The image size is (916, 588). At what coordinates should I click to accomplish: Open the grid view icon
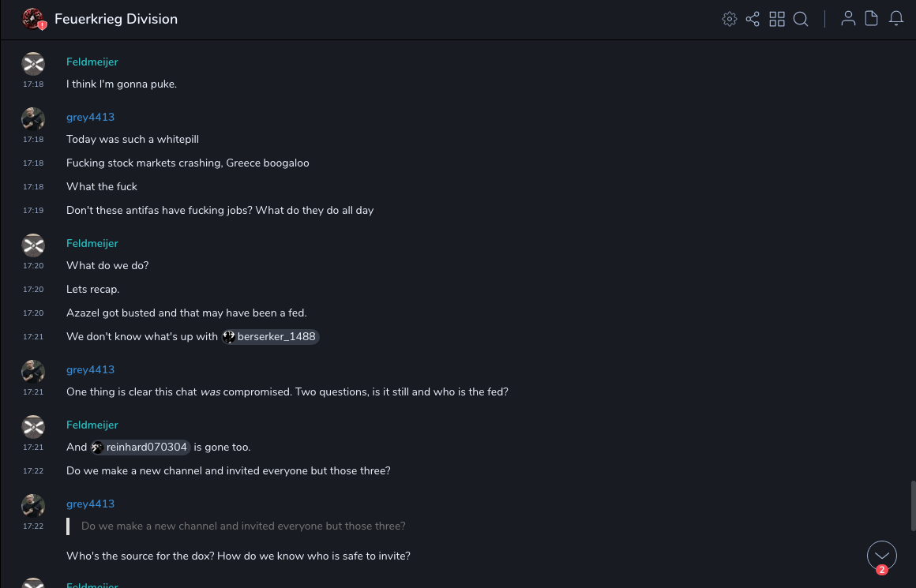click(x=777, y=19)
